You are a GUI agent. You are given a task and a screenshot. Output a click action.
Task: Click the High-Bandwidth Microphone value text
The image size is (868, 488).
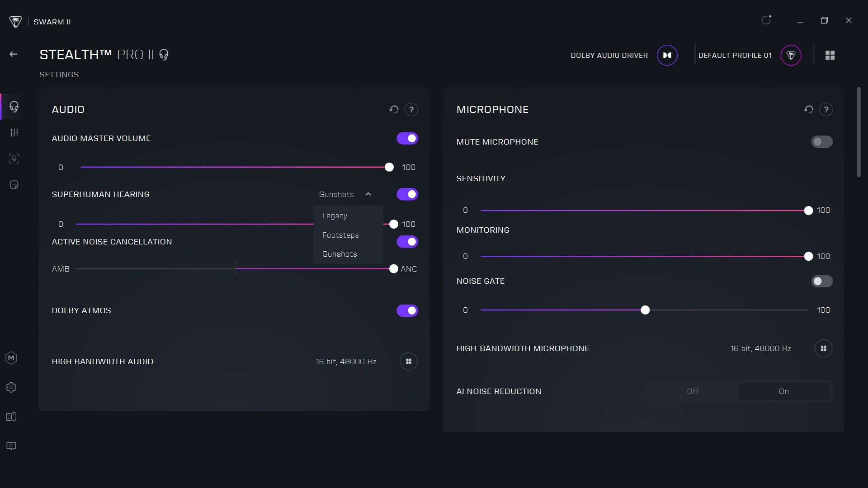[x=760, y=348]
